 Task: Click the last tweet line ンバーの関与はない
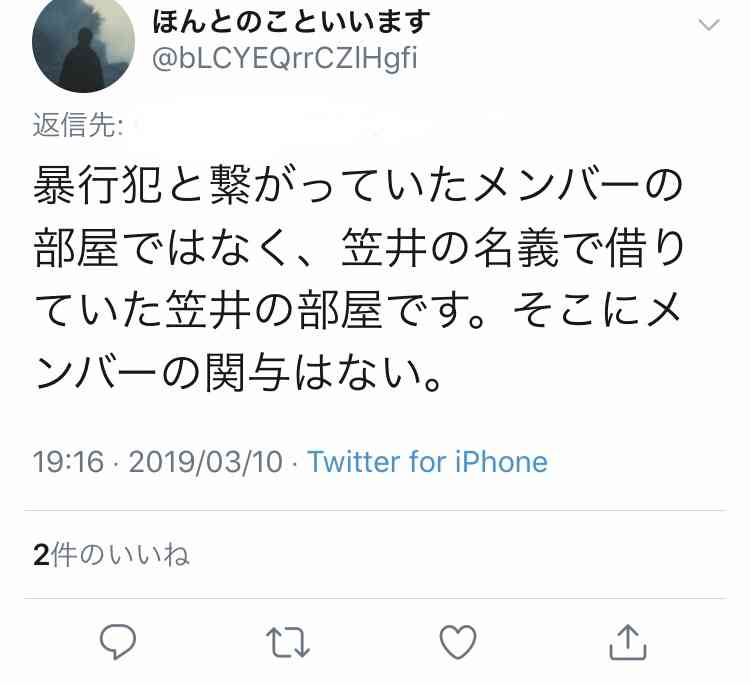tap(238, 372)
